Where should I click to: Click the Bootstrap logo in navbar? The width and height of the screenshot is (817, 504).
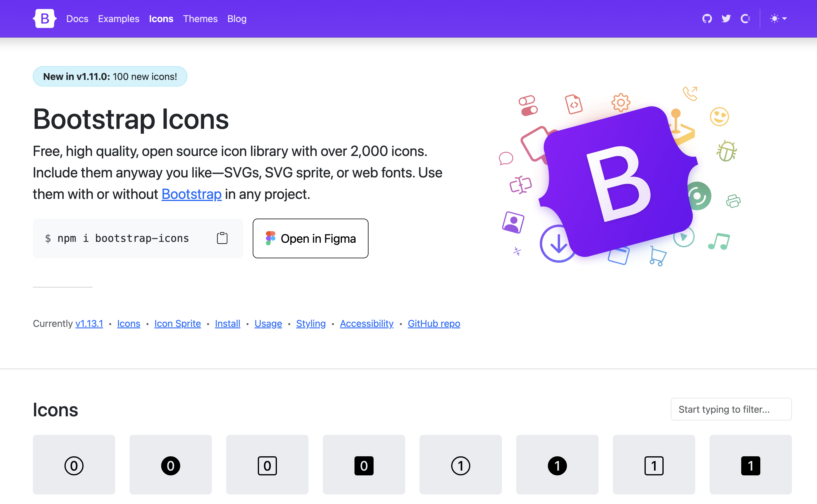pos(45,19)
